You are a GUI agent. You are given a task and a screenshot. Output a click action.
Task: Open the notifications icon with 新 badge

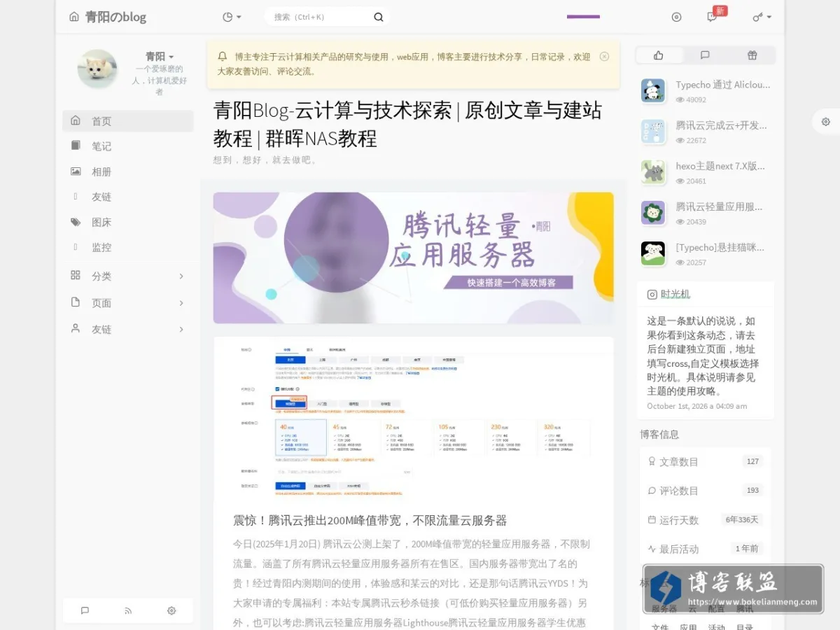click(x=712, y=17)
